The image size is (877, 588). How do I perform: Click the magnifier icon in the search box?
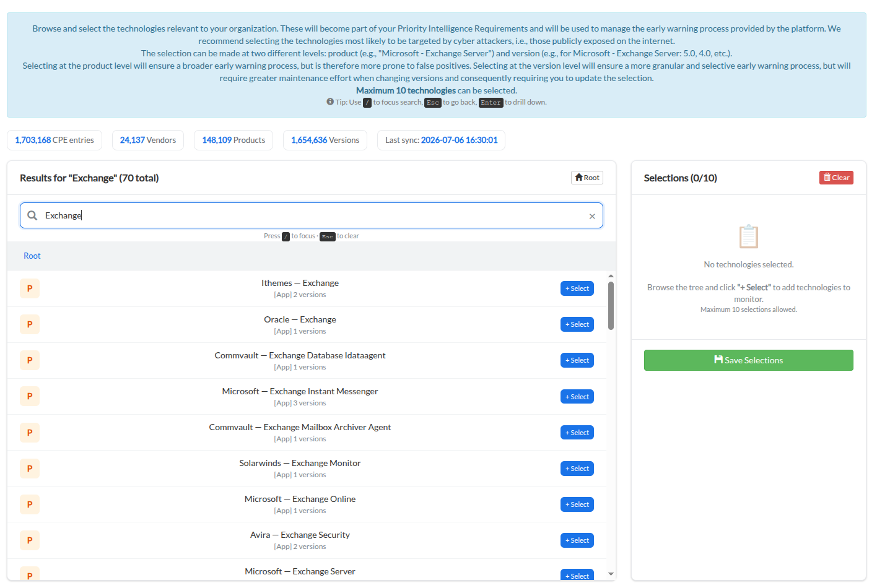32,215
